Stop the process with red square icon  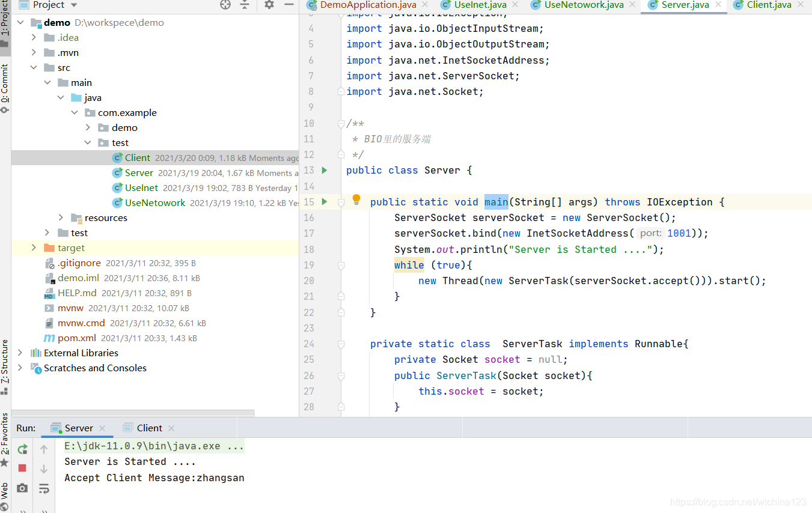coord(22,468)
